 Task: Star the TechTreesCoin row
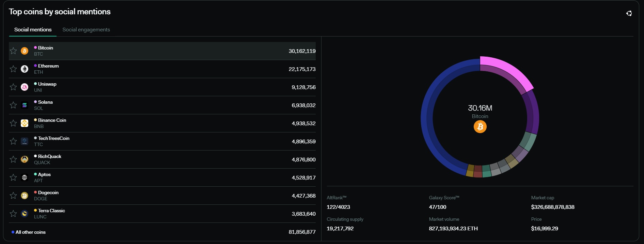tap(13, 141)
